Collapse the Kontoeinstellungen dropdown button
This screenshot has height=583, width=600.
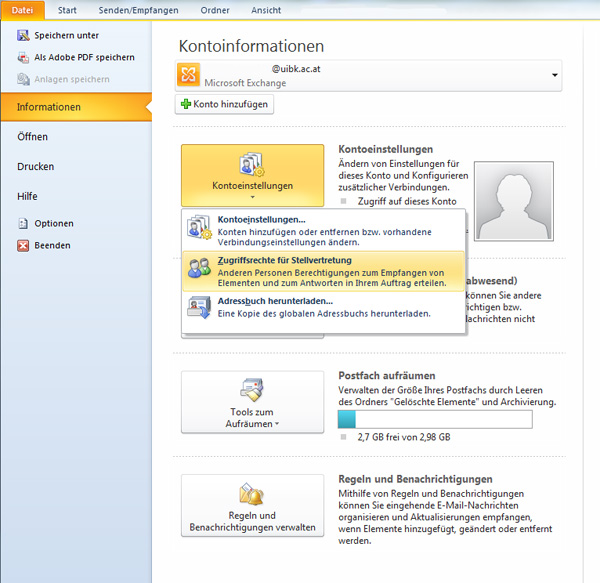point(253,176)
